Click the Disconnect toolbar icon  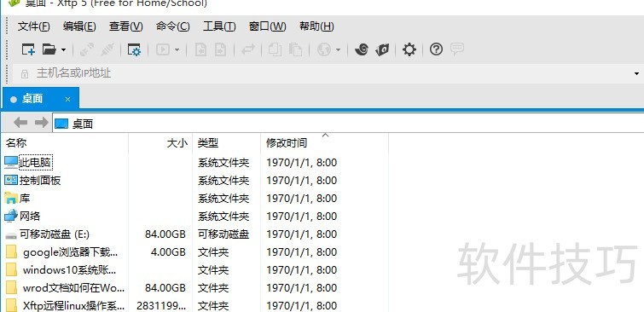(107, 49)
